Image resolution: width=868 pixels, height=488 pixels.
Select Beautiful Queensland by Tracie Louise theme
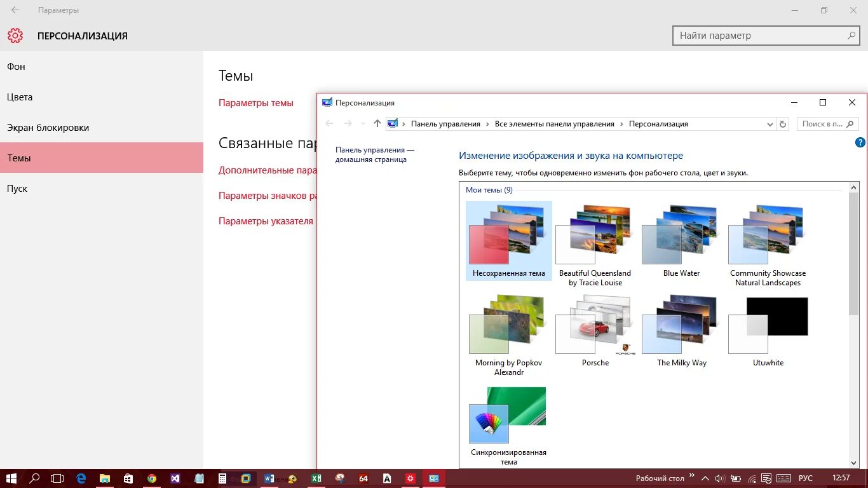(x=595, y=245)
